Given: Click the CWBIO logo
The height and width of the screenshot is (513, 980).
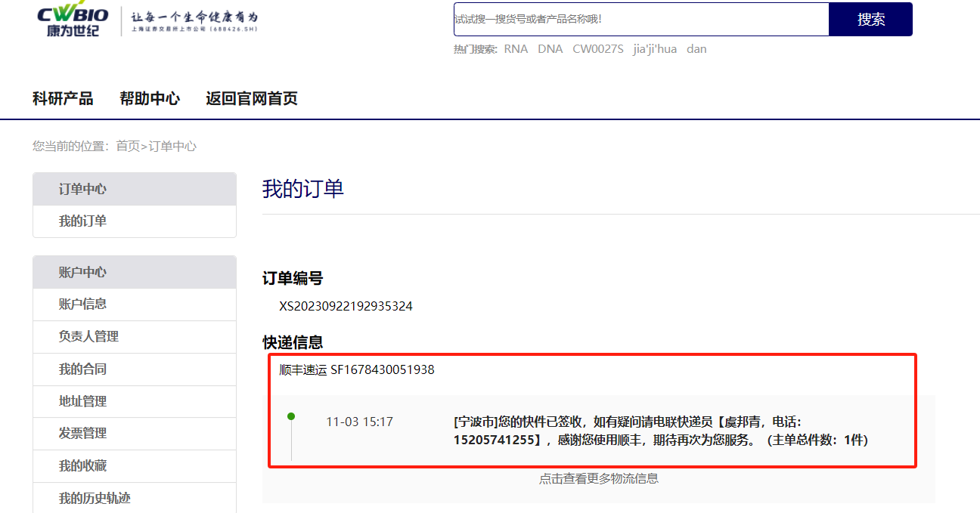Looking at the screenshot, I should click(73, 21).
